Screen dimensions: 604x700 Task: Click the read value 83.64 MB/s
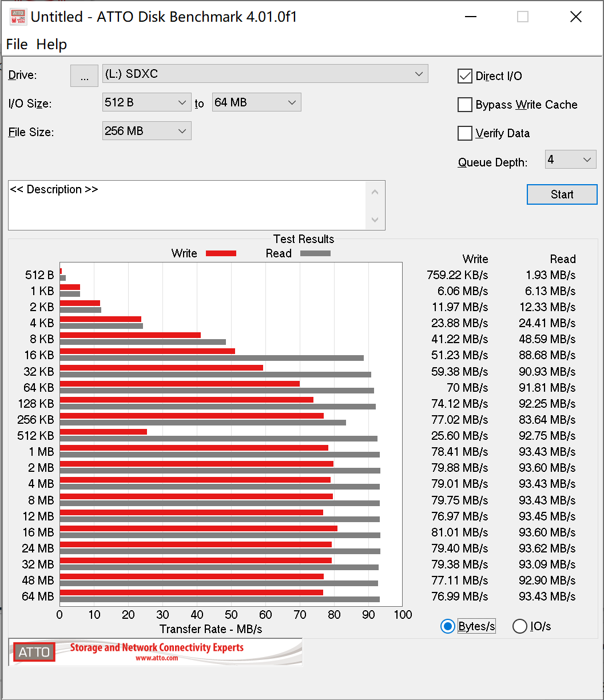click(547, 420)
